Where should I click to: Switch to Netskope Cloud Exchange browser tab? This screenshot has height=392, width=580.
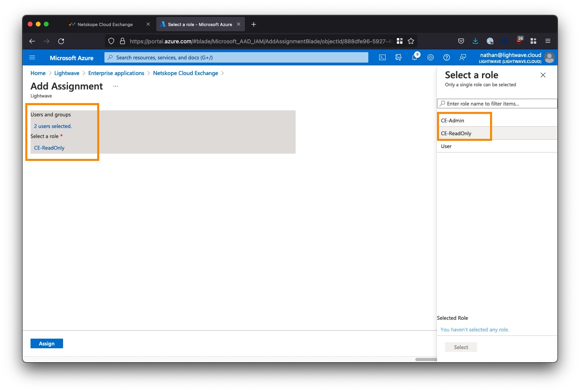[x=105, y=24]
